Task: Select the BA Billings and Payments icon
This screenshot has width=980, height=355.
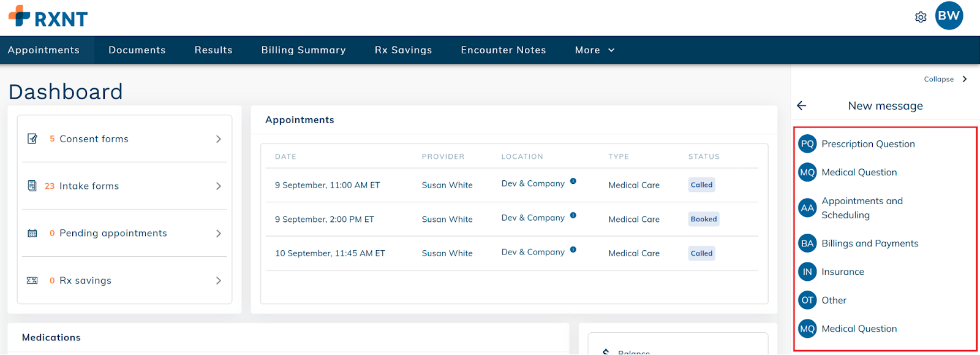Action: (807, 243)
